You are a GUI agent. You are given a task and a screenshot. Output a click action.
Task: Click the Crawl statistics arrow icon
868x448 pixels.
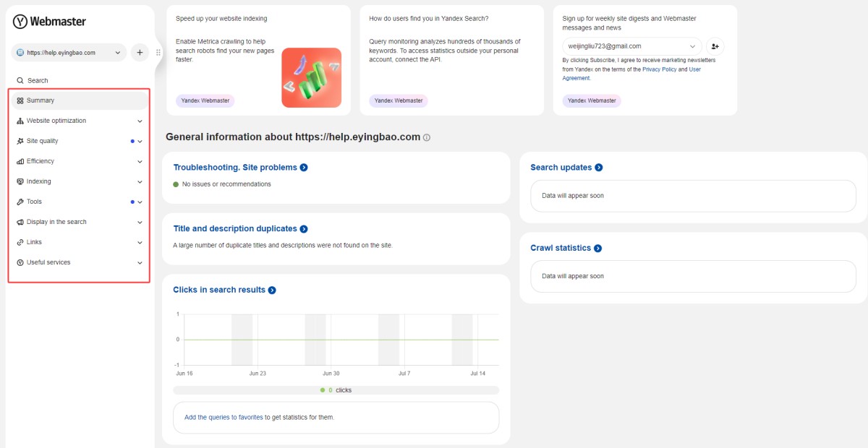(598, 249)
